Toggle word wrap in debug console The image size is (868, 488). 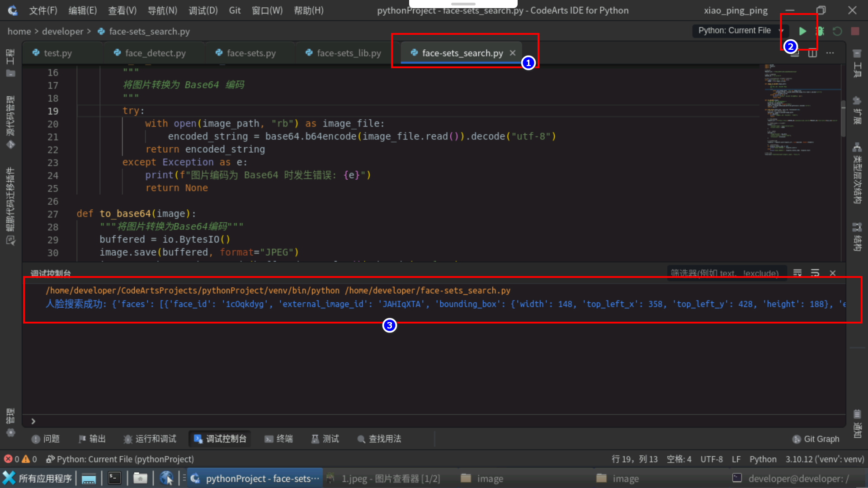coord(815,273)
